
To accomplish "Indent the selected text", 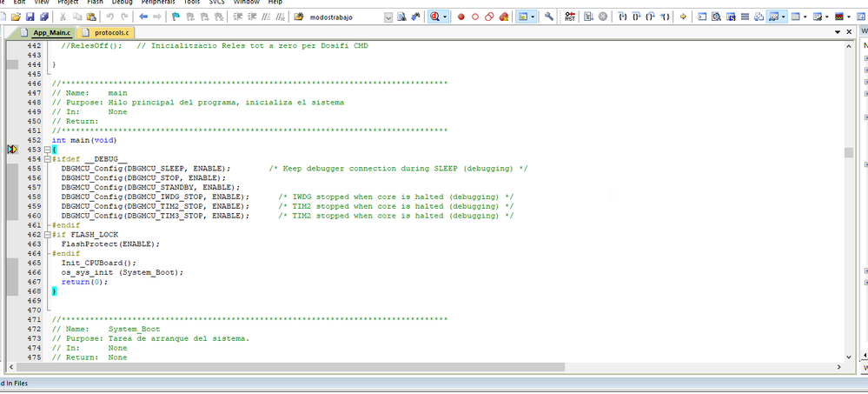I will (x=237, y=17).
